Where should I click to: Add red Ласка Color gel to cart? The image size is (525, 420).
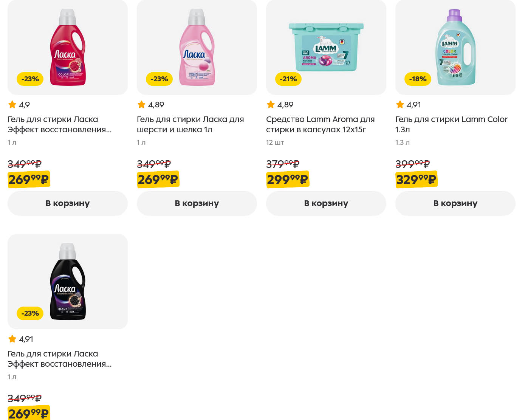[x=68, y=203]
